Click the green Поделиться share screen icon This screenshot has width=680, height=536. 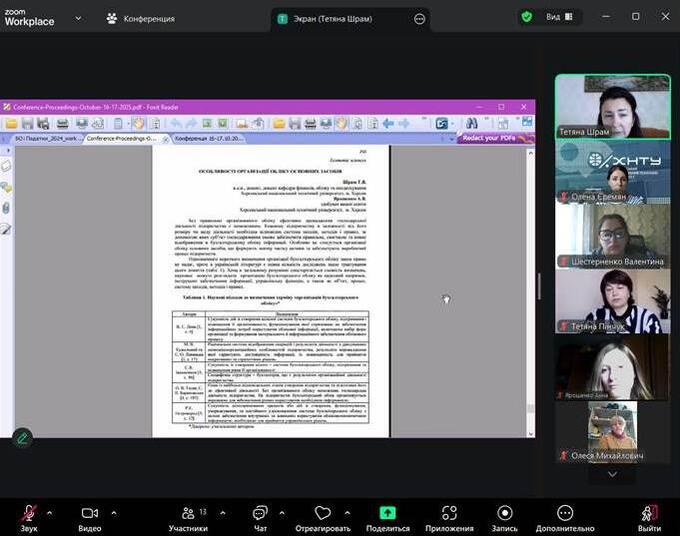(x=388, y=513)
